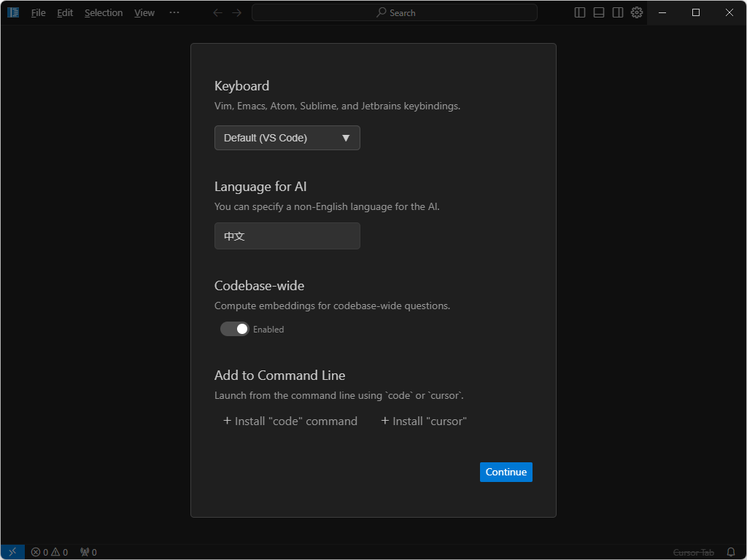Open the Edit menu
The width and height of the screenshot is (747, 560).
coord(65,13)
